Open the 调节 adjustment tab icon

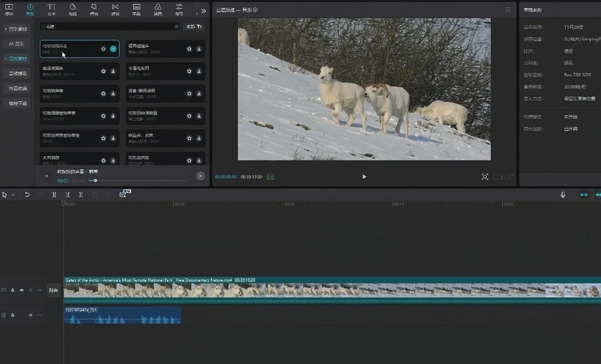(x=179, y=7)
